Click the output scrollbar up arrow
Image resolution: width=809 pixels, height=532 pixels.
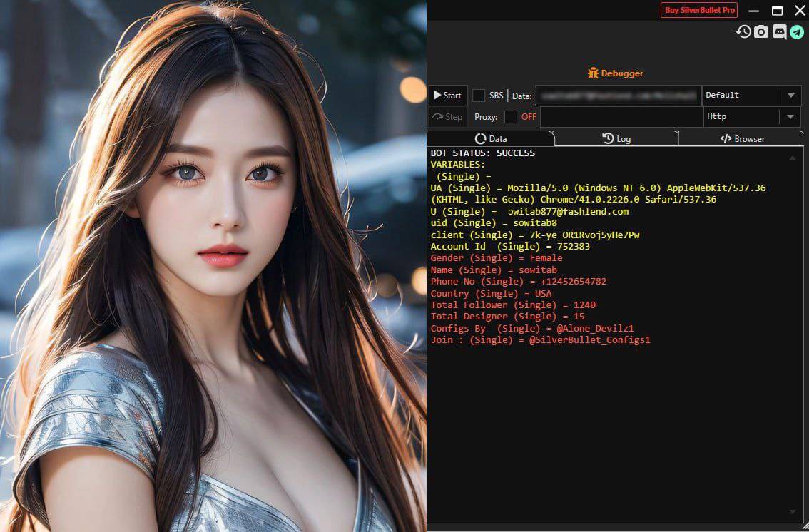pos(793,158)
